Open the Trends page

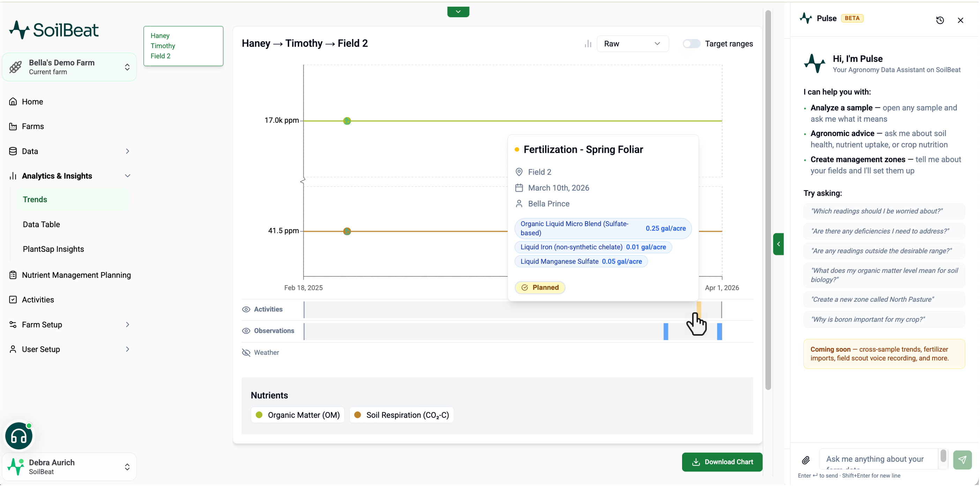tap(72, 200)
